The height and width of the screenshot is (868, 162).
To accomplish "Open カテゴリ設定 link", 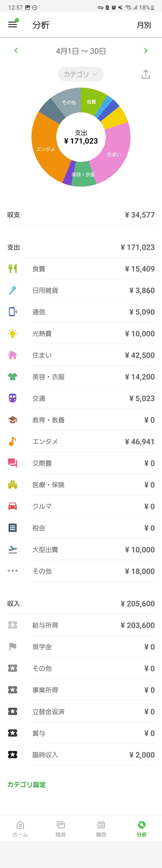I will coord(27,785).
